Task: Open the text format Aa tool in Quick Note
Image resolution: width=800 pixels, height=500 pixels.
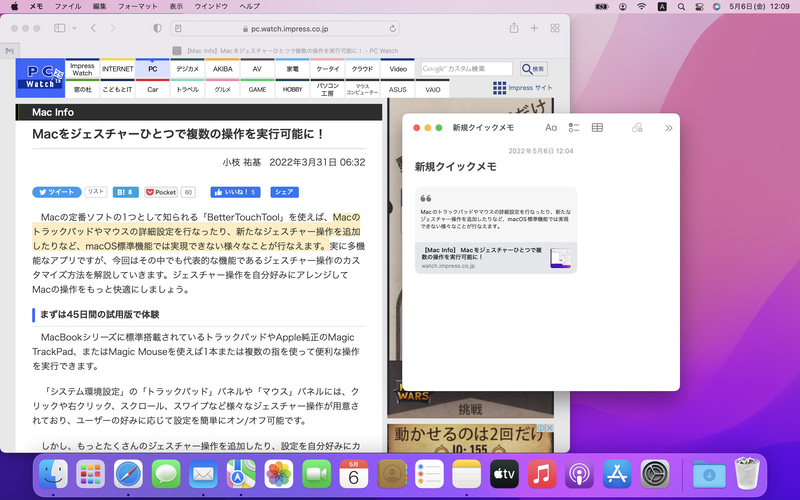Action: tap(551, 128)
